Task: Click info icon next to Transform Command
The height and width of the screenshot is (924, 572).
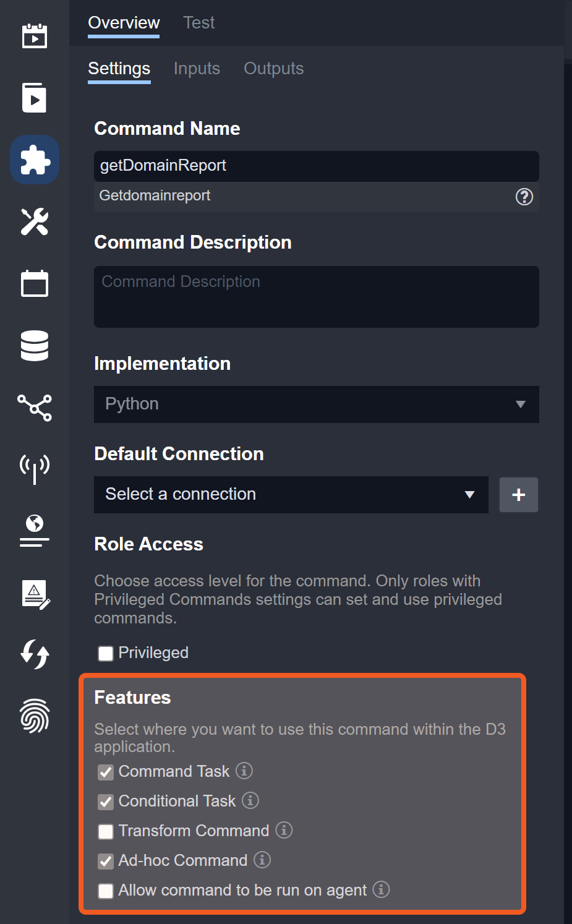Action: coord(284,830)
